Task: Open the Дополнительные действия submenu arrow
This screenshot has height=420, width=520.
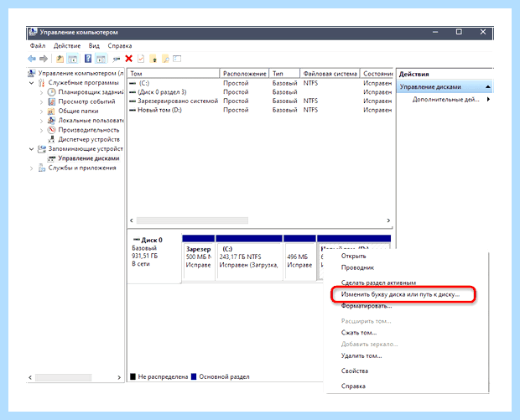Action: click(x=488, y=99)
